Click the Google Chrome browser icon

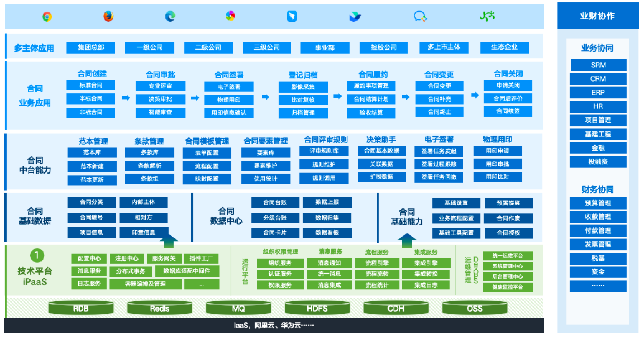(47, 17)
